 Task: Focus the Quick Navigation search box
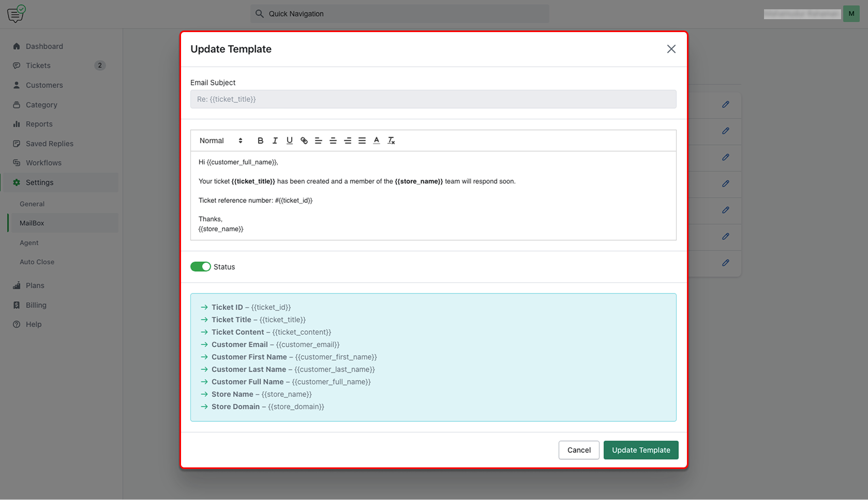pos(400,14)
